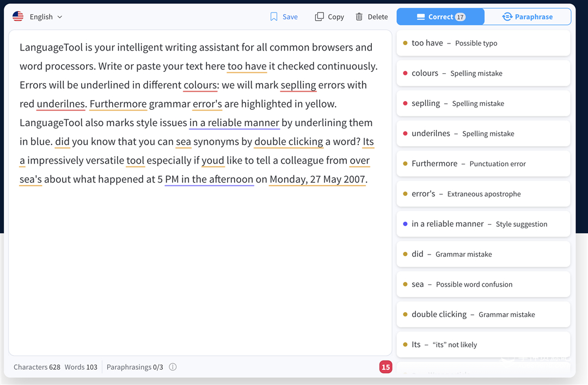Select the 'Furthermore' punctuation error entry
The height and width of the screenshot is (385, 588).
click(x=483, y=164)
